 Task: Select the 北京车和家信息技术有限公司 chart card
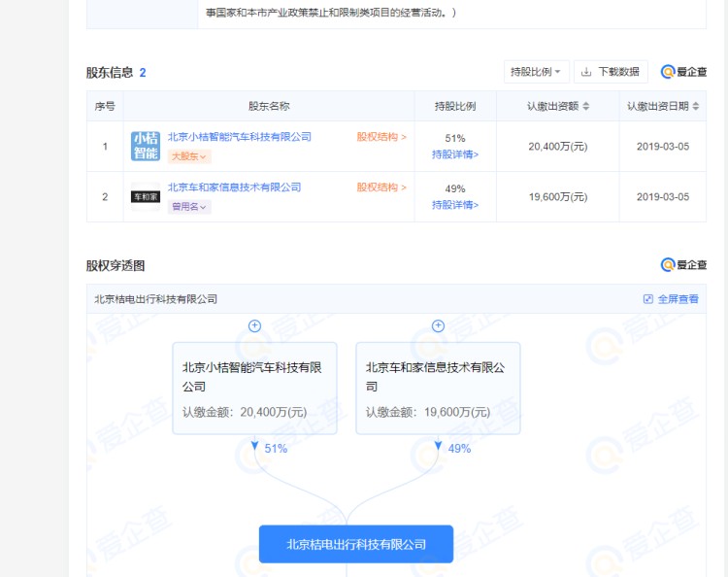pos(438,389)
